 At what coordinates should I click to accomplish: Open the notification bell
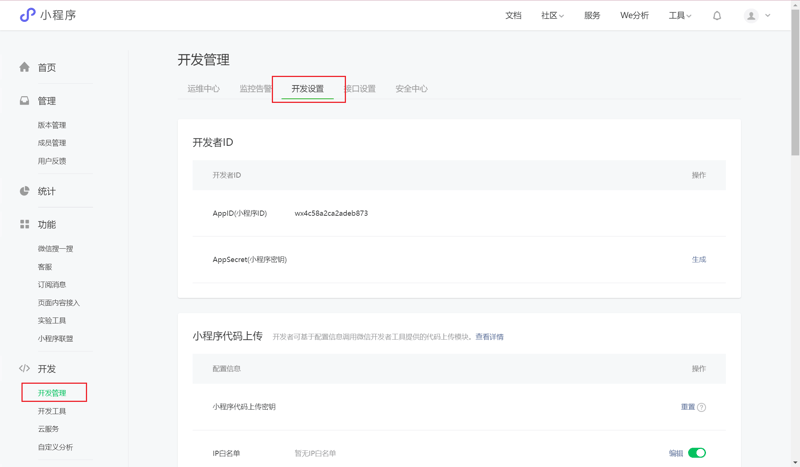click(x=717, y=16)
